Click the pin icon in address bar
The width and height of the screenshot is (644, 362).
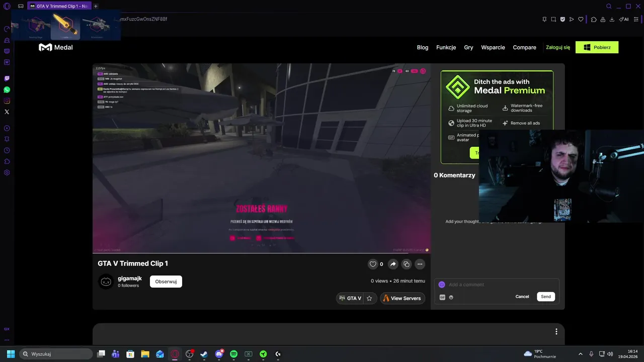pos(544,19)
